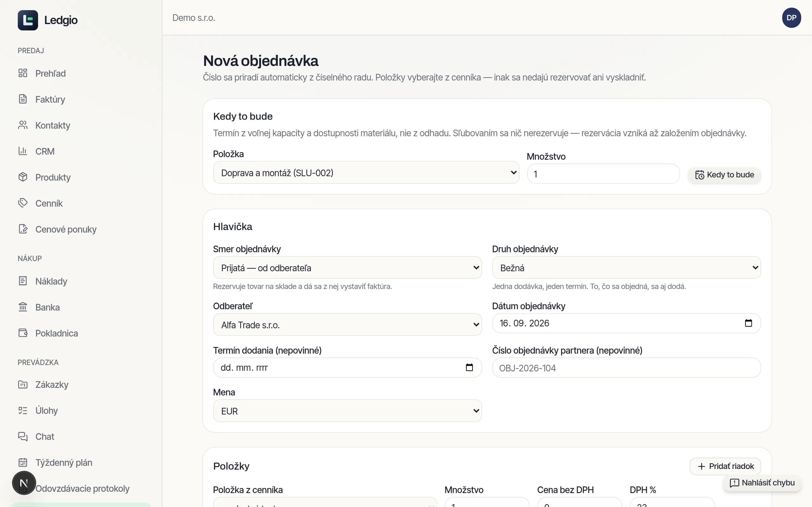
Task: Open the Faktúry document icon in the sidebar
Action: [x=23, y=99]
